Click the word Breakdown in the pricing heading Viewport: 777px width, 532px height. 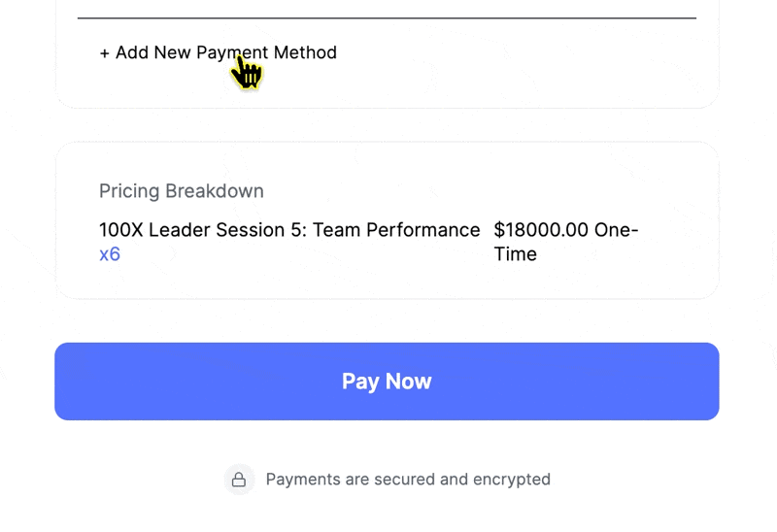[x=214, y=190]
